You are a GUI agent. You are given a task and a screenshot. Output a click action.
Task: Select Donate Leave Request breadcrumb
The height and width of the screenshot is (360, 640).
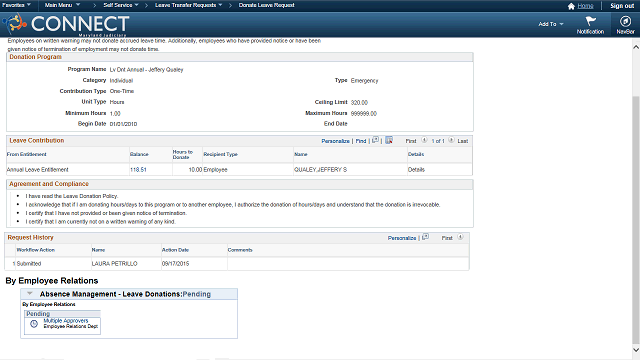tap(267, 5)
